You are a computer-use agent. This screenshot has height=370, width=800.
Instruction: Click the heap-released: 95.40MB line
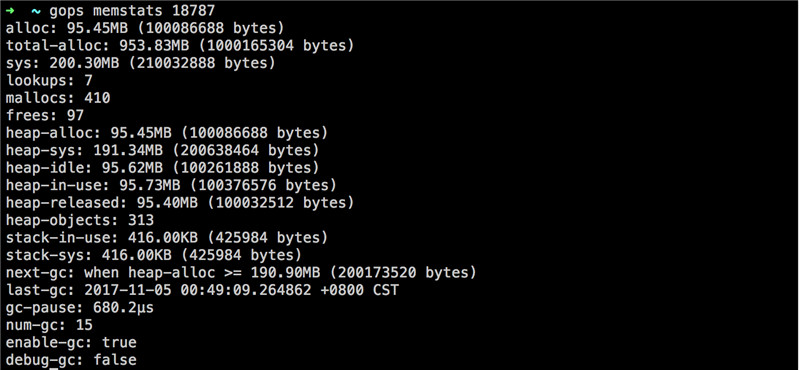tap(180, 202)
